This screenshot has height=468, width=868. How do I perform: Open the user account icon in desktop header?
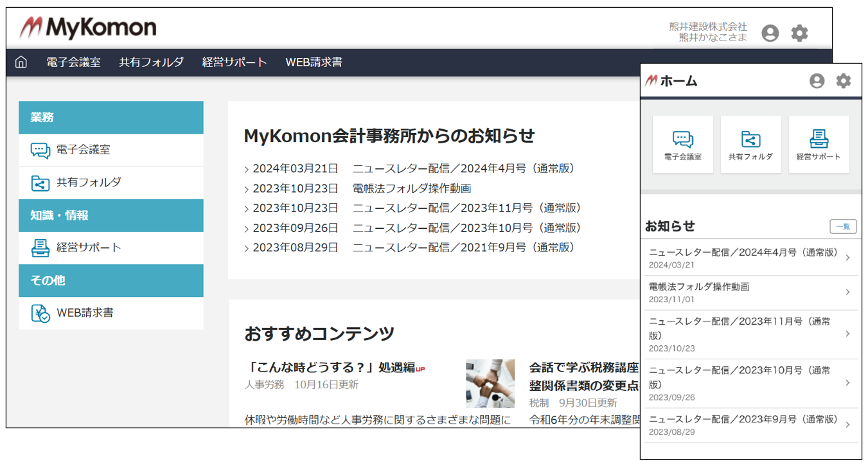point(770,33)
